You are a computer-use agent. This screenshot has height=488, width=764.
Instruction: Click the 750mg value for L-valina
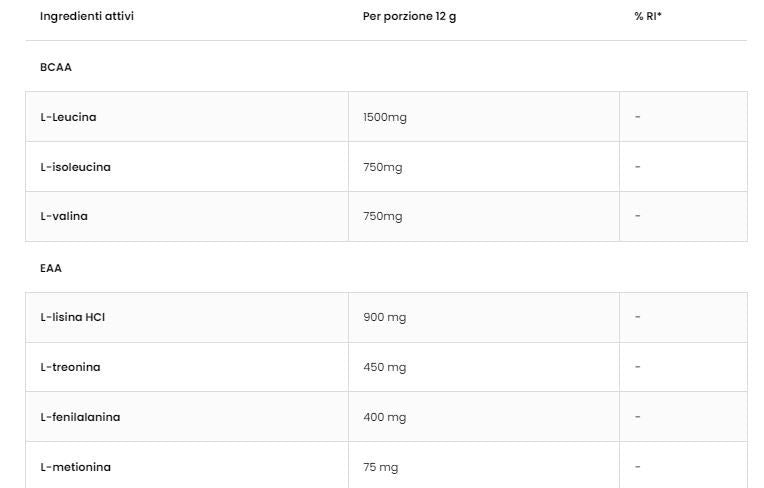382,216
